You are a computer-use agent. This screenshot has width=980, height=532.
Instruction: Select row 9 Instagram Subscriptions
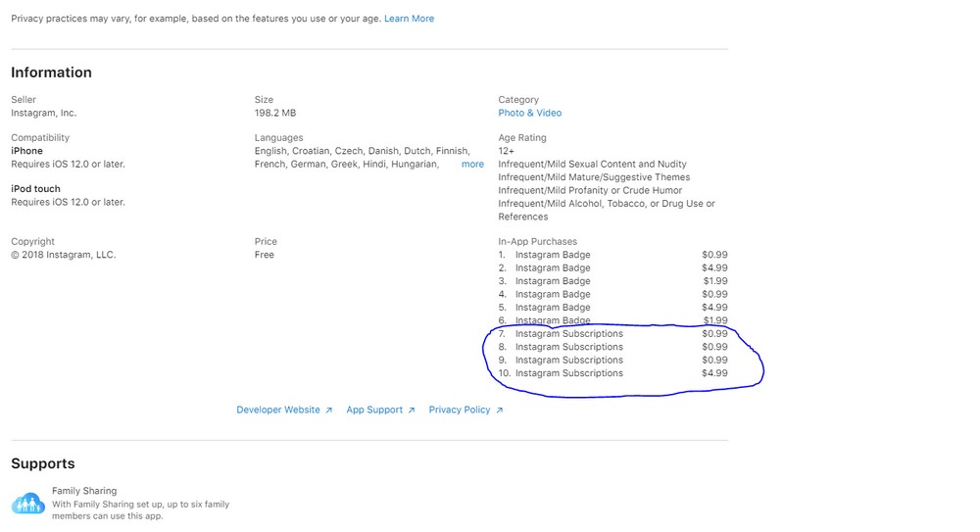pyautogui.click(x=612, y=361)
